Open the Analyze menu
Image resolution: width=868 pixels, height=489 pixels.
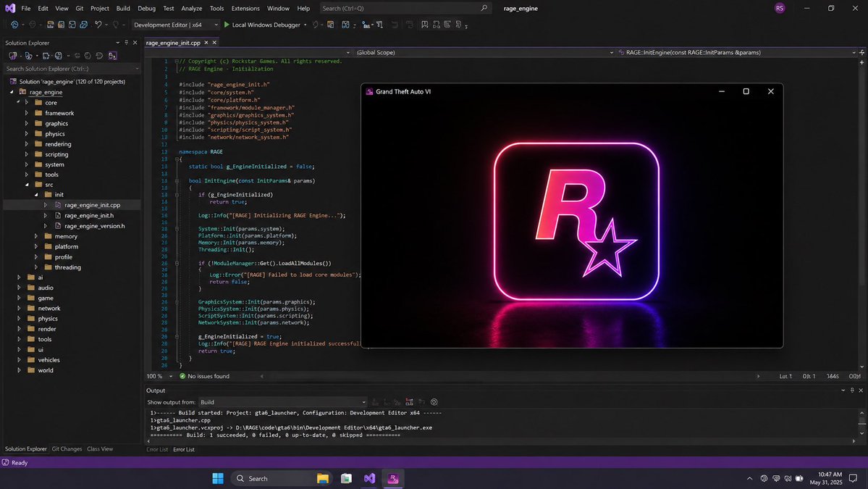click(x=192, y=8)
